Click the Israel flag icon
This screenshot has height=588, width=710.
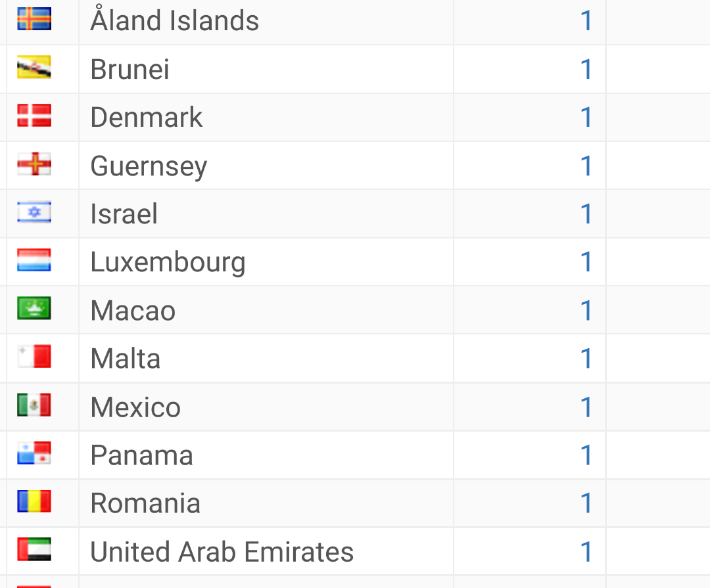[x=34, y=212]
